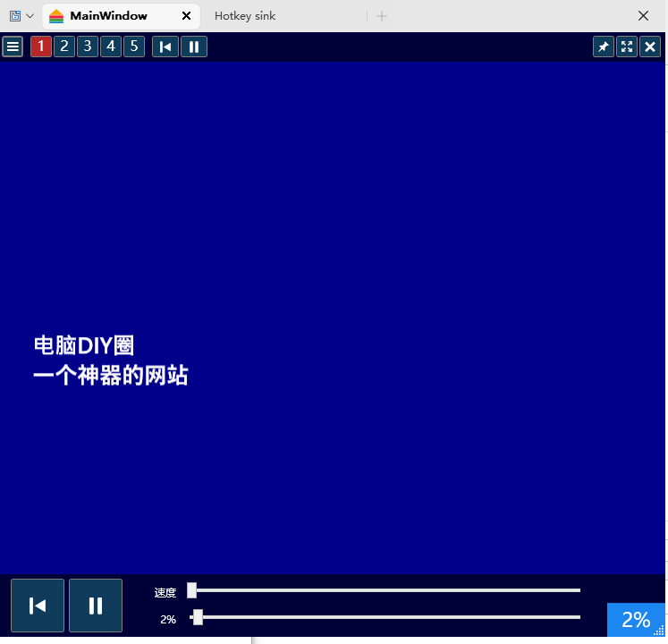This screenshot has width=668, height=644.
Task: Click the 速度 label
Action: (165, 592)
